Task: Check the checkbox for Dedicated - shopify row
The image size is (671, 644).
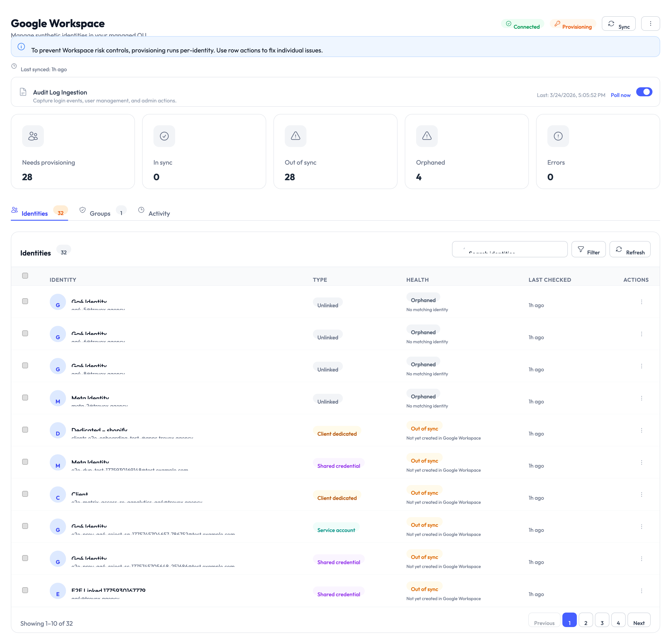Action: click(x=25, y=430)
